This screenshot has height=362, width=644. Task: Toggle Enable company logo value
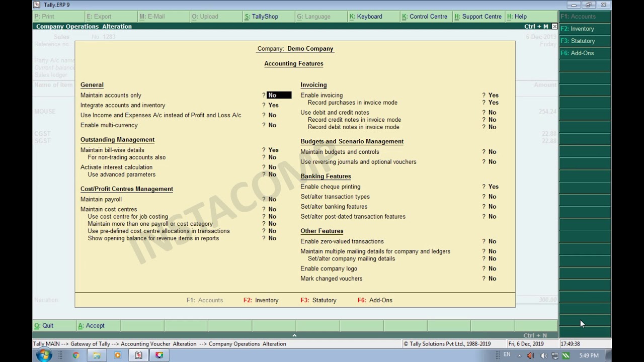pos(492,268)
